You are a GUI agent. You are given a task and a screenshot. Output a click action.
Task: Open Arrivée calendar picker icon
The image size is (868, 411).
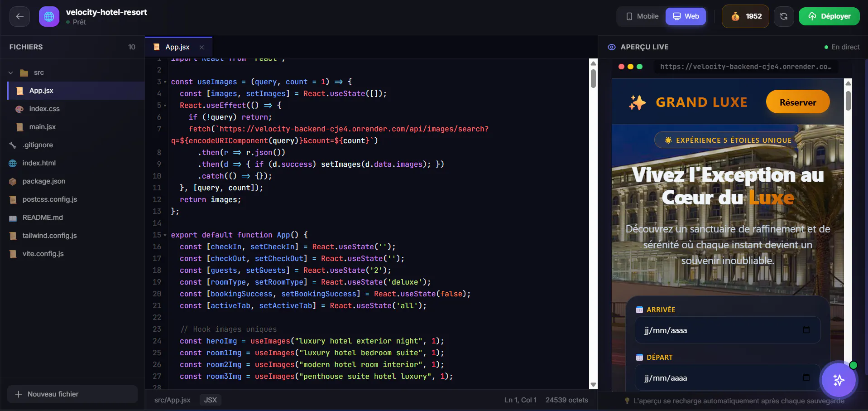(x=806, y=330)
